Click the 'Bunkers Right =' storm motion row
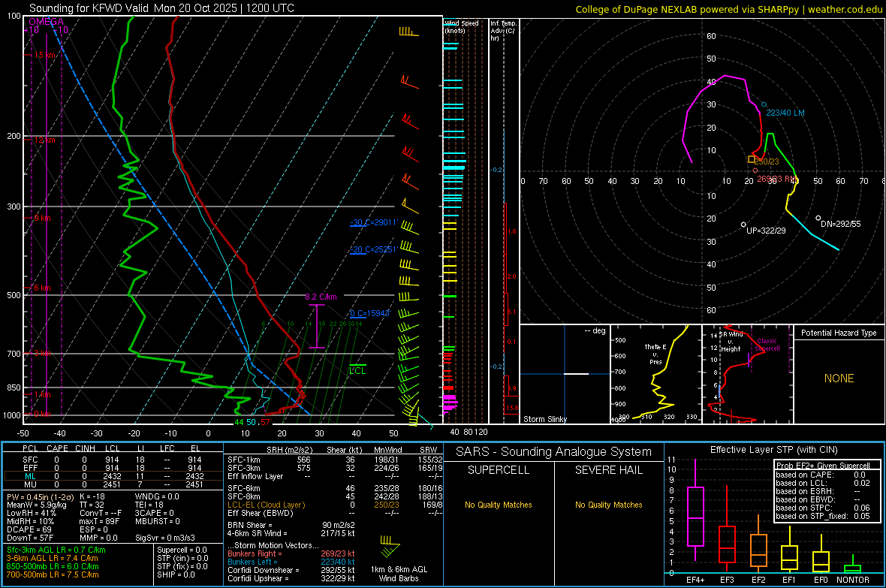 click(291, 554)
